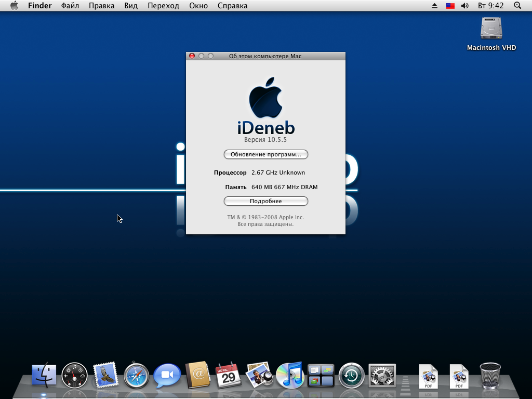Open the Apple menu

click(x=14, y=6)
